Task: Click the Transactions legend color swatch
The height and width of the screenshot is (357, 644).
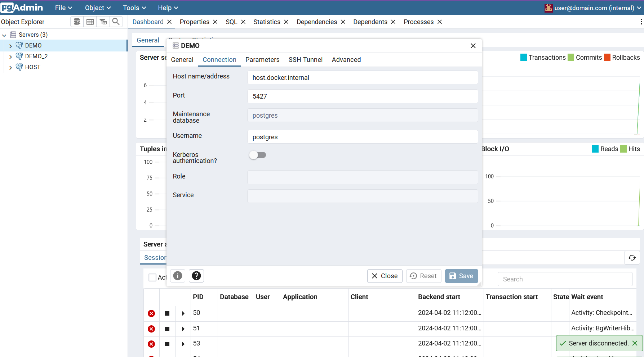Action: tap(524, 58)
